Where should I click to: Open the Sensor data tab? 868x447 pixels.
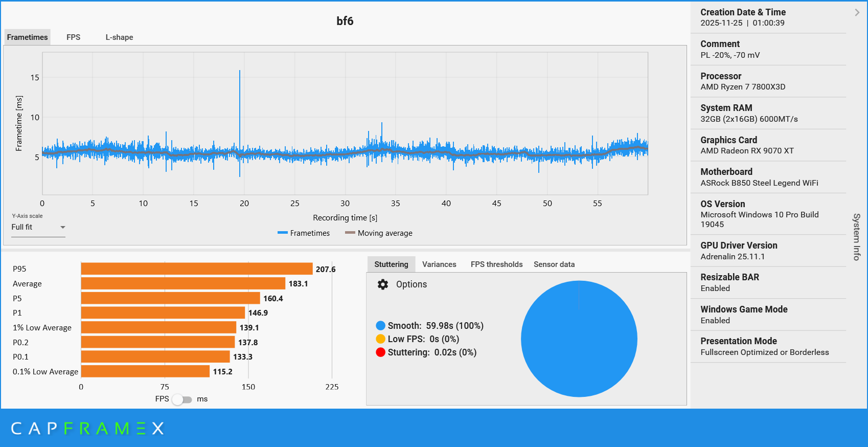coord(554,264)
